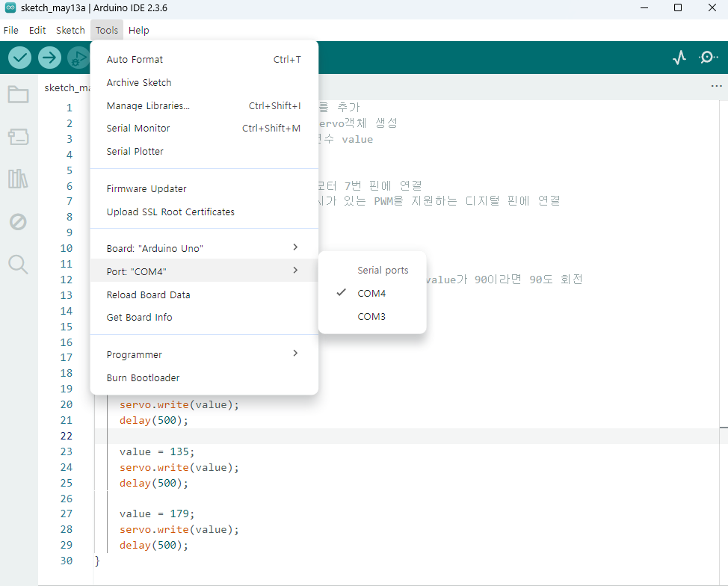This screenshot has width=728, height=586.
Task: Open the Serial Plotter waveform icon
Action: tap(679, 58)
